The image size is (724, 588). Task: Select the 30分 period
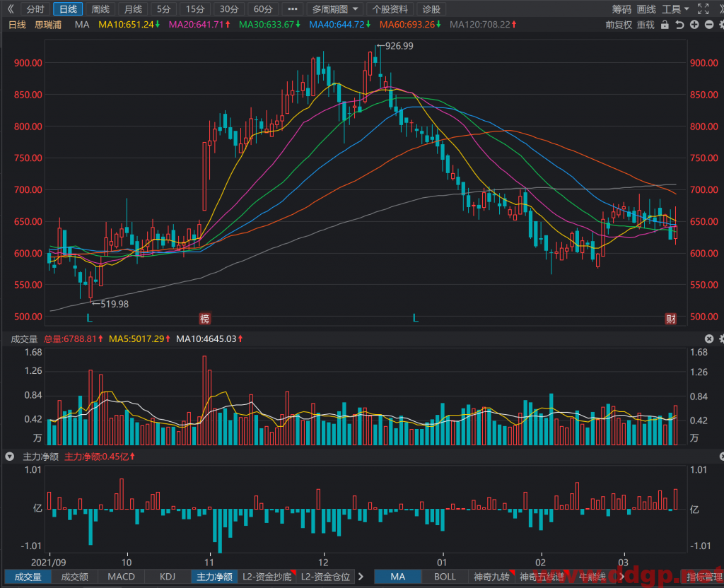(x=229, y=8)
